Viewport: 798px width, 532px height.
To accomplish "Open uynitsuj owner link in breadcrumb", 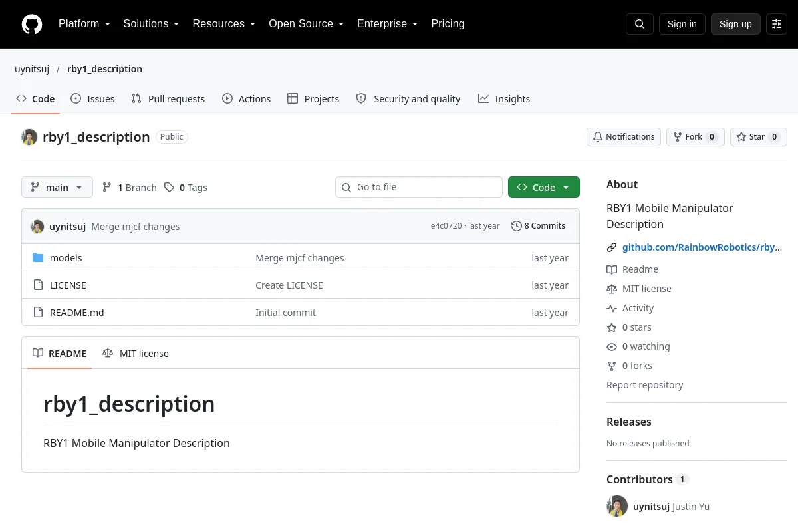I will click(x=32, y=69).
